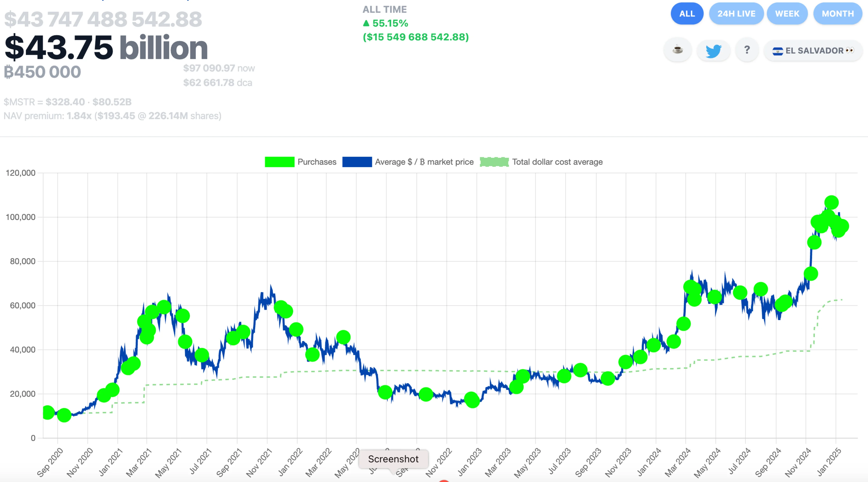This screenshot has width=868, height=482.
Task: Toggle Average market price legend entry
Action: coord(424,162)
